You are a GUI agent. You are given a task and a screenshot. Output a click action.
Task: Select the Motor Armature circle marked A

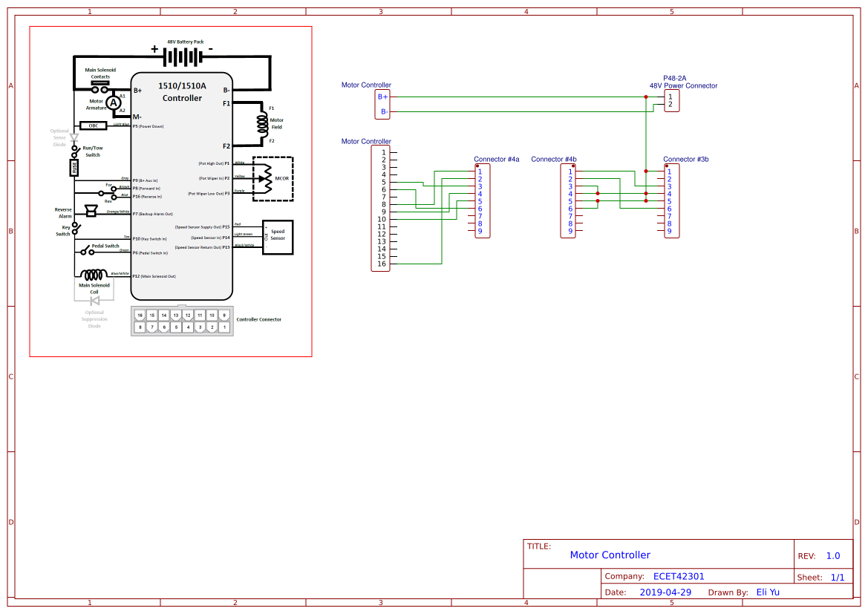pos(113,103)
